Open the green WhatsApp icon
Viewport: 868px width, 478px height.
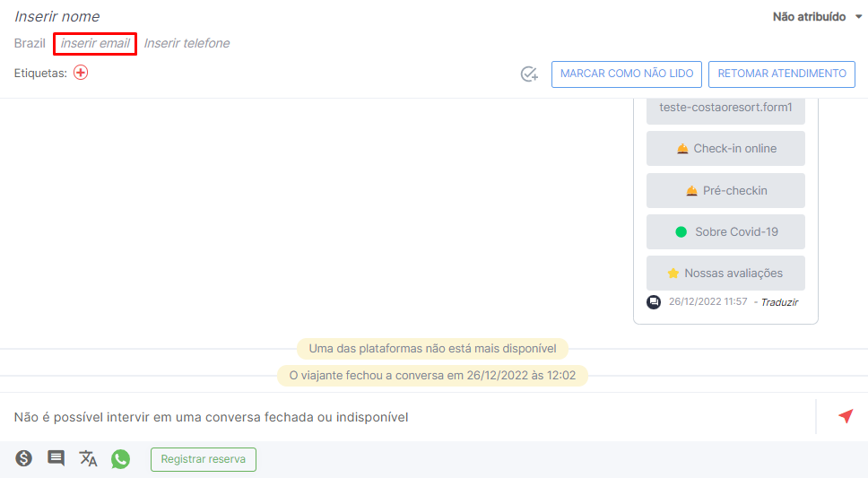(x=120, y=458)
